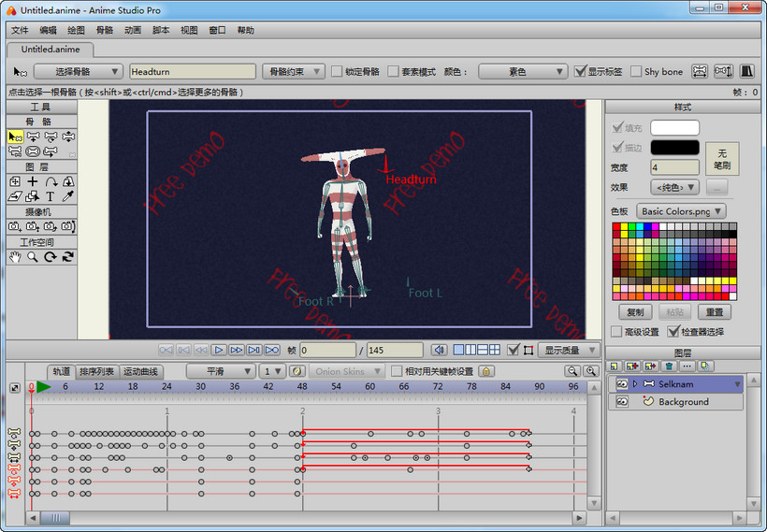Screen dimensions: 767x532
Task: Pick the Eyedropper tool
Action: tap(67, 196)
